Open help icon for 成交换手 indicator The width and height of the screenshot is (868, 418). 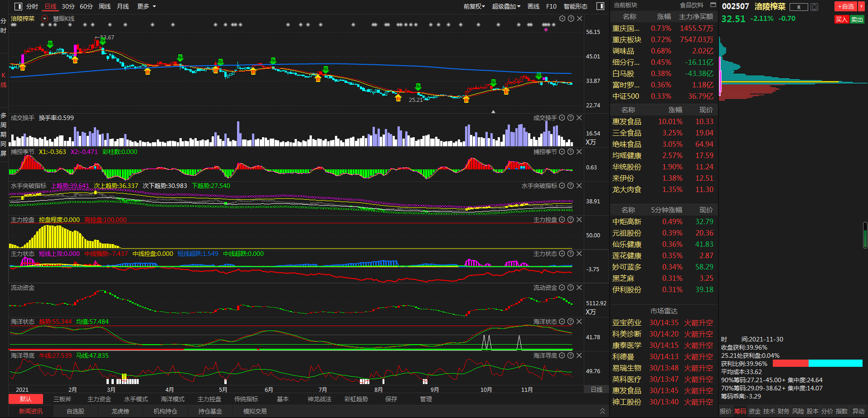[571, 118]
